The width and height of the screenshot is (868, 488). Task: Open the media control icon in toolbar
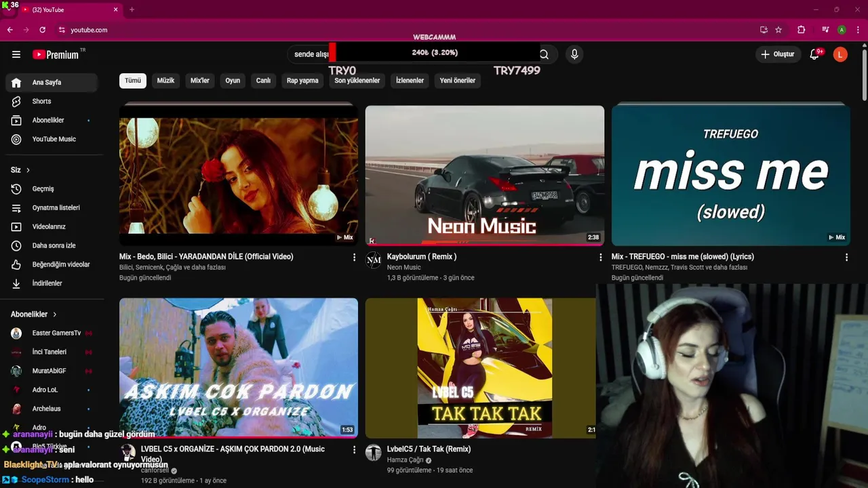825,30
